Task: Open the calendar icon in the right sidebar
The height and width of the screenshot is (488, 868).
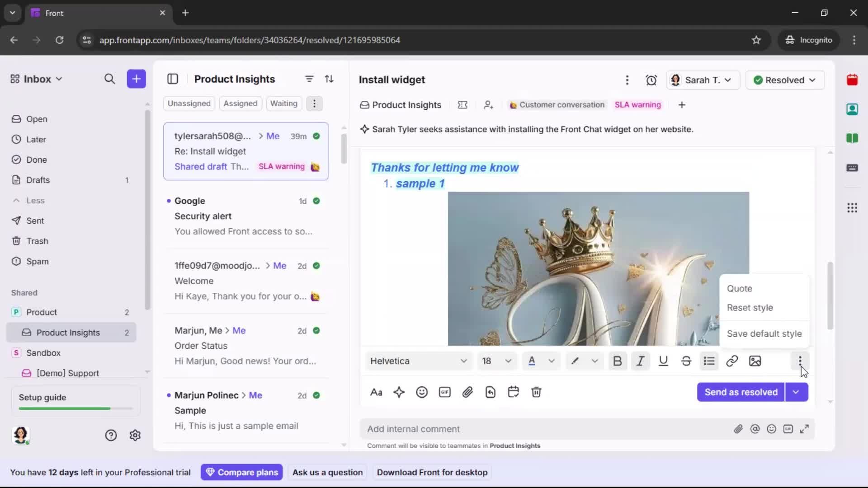Action: (853, 80)
